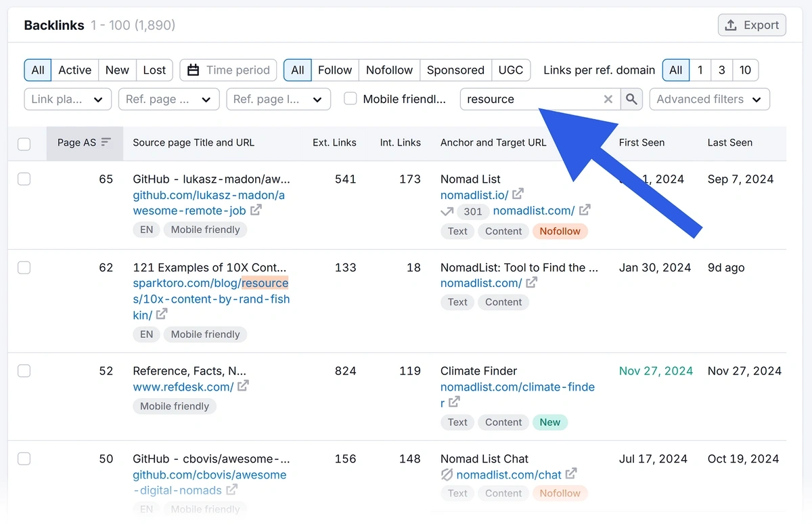Click the New tag in Climate Finder row

tap(550, 422)
